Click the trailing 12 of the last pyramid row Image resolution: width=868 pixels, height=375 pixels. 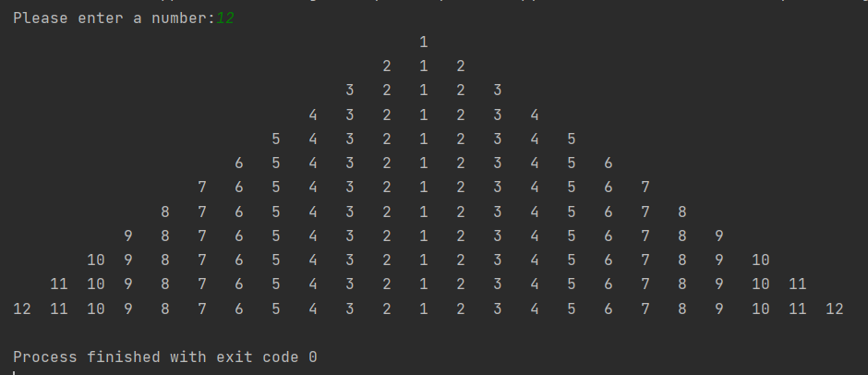click(x=834, y=309)
